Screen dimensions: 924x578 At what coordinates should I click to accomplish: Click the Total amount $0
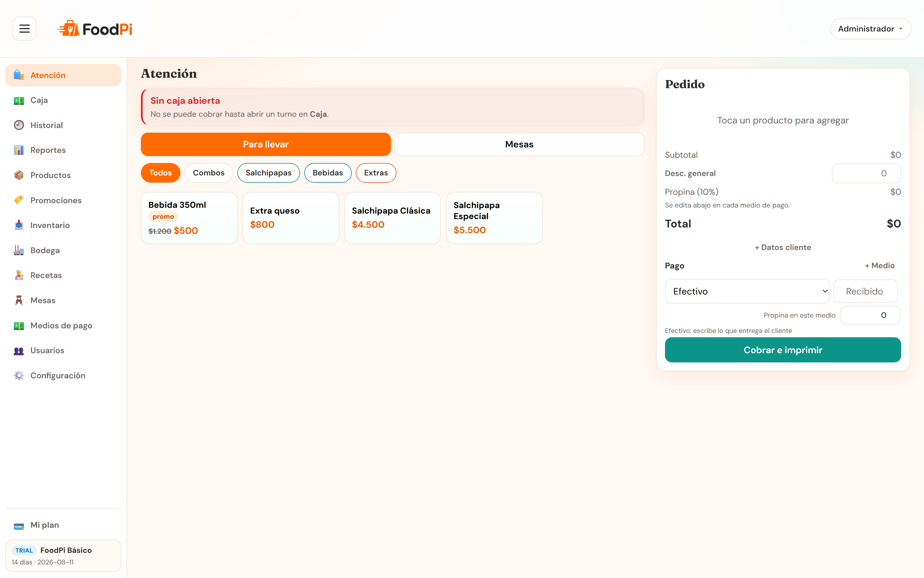[x=893, y=224]
